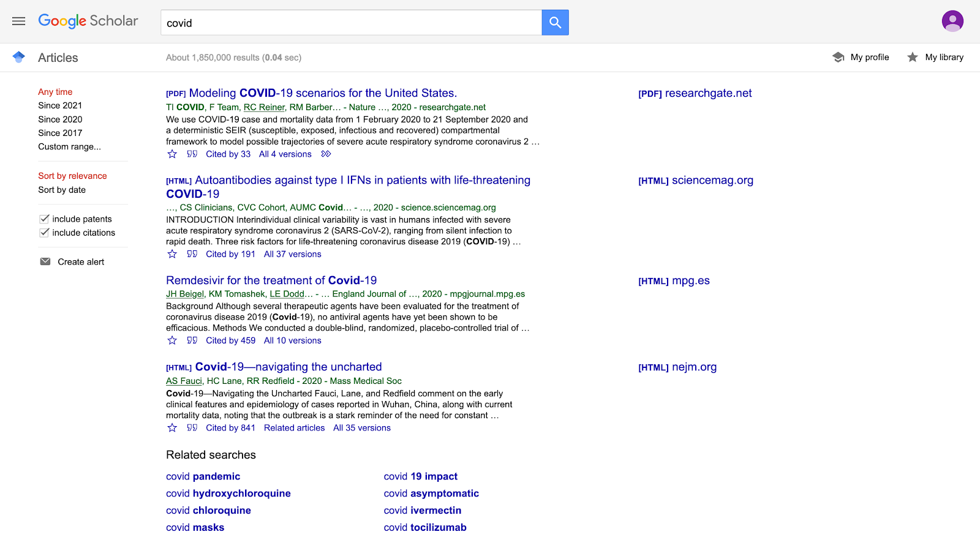The height and width of the screenshot is (540, 980).
Task: Save Modeling COVID-19 scenarios article with star
Action: [x=172, y=154]
